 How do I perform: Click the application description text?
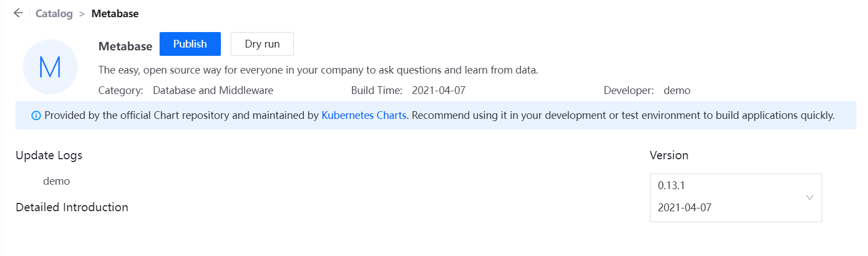[318, 70]
